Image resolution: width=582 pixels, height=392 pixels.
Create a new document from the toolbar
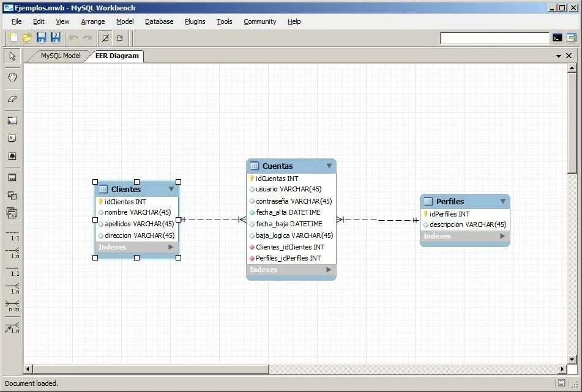(13, 38)
